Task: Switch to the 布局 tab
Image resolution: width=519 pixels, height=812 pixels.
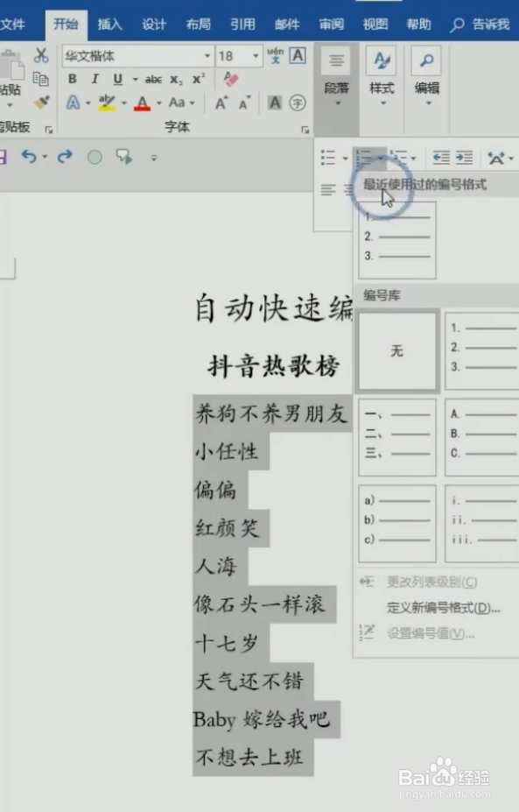Action: coord(198,25)
